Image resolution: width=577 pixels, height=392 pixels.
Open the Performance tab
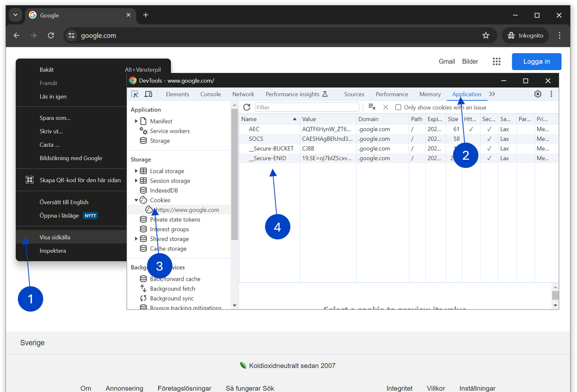click(392, 94)
